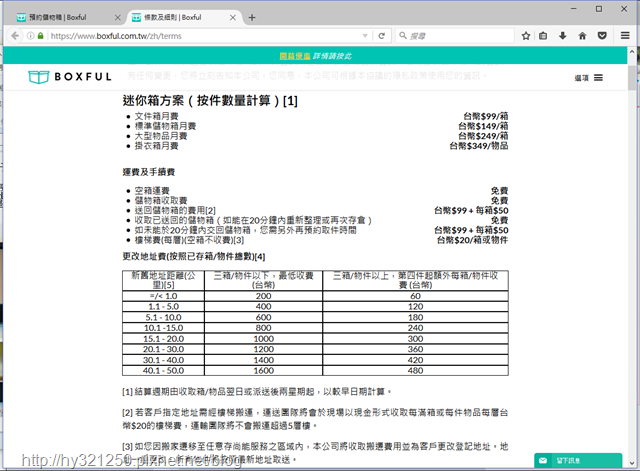The width and height of the screenshot is (640, 471).
Task: Click the table cell with value 480
Action: tap(416, 371)
